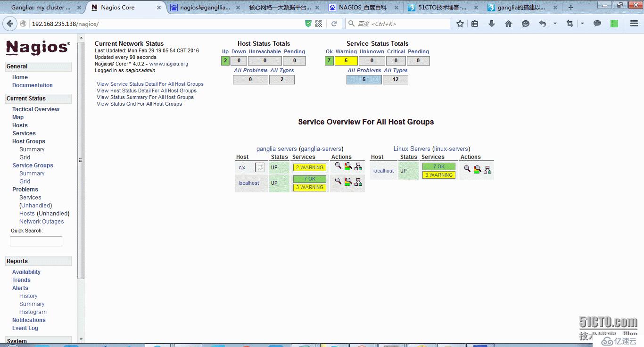Open the Histogram link under Alerts
Viewport: 644px width, 347px height.
pos(33,312)
